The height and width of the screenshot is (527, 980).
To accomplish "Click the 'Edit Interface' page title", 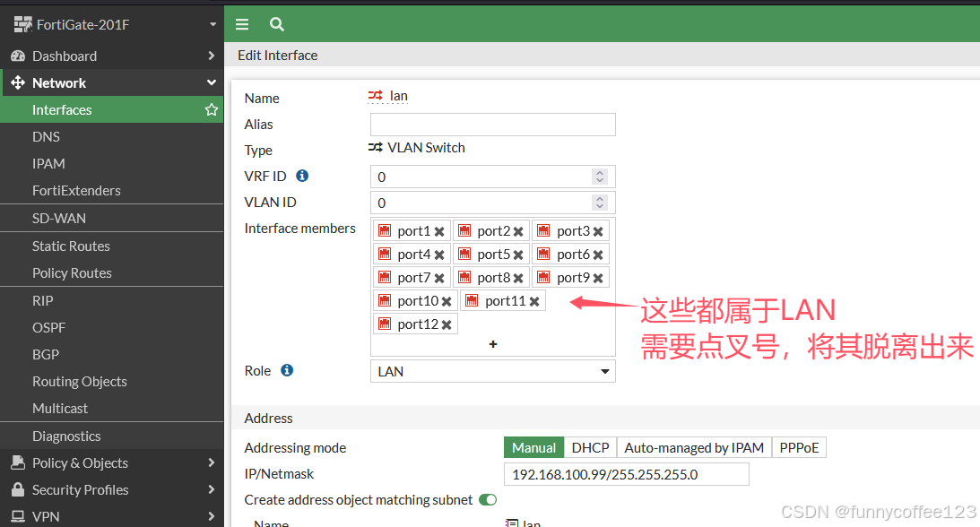I will (277, 56).
